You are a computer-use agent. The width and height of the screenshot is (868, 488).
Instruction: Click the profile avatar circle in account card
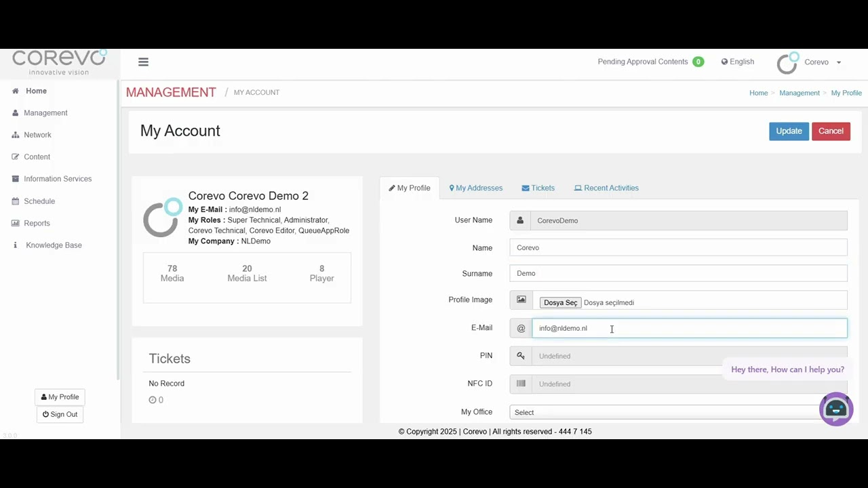tap(163, 217)
